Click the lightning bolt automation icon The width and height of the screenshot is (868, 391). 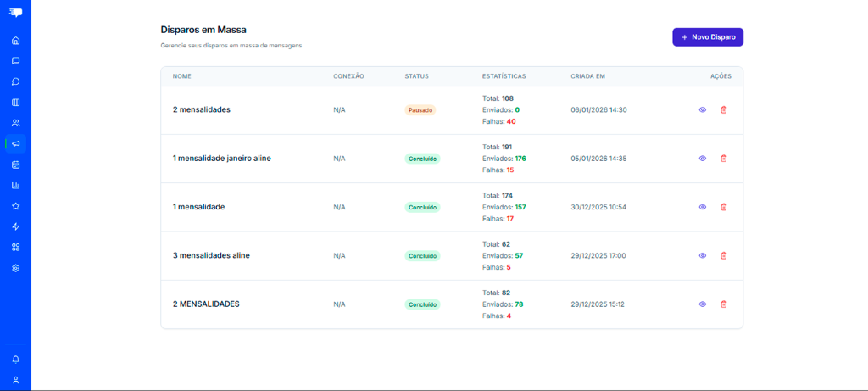[x=15, y=226]
